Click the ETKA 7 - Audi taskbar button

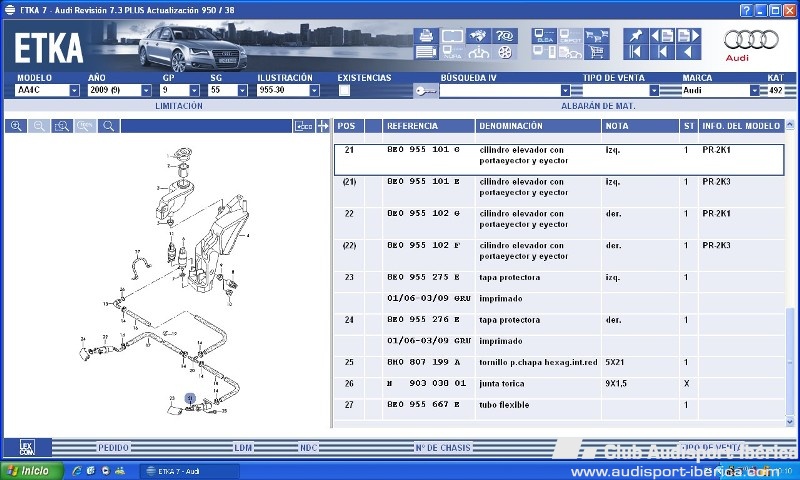[x=189, y=471]
